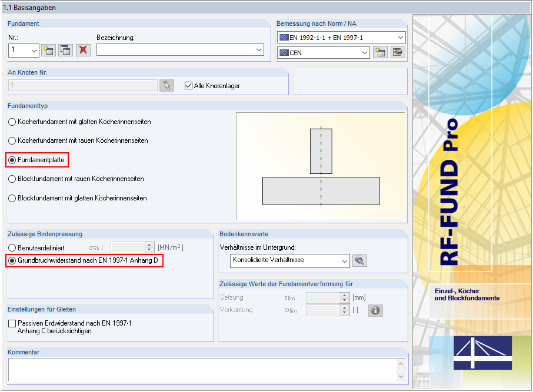Open the soil conditions library magnifier icon
Image resolution: width=533 pixels, height=392 pixels.
click(x=359, y=260)
